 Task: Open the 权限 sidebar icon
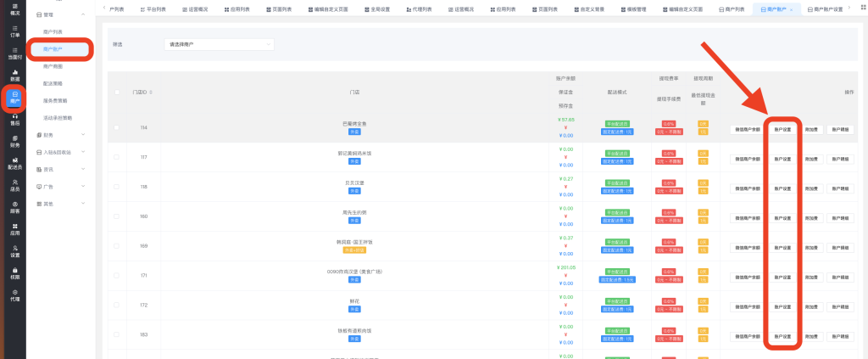(14, 274)
